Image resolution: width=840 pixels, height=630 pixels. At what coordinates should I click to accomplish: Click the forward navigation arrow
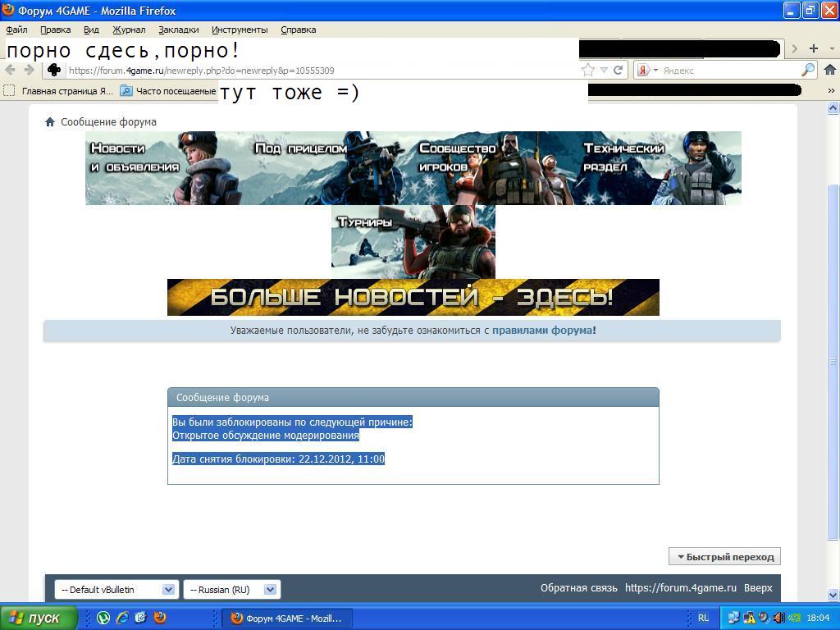[x=29, y=71]
